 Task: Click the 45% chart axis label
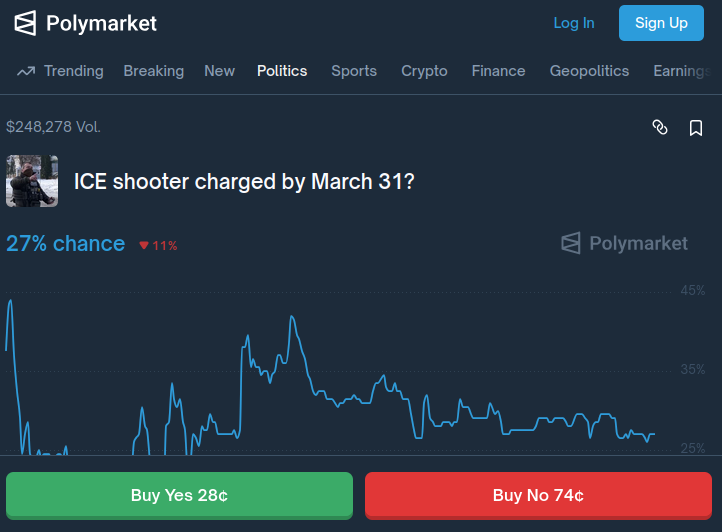(693, 291)
